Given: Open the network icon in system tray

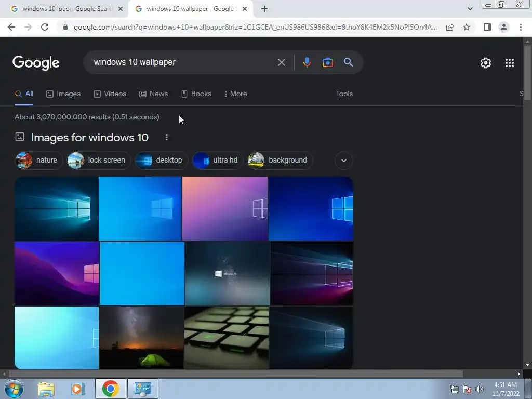Looking at the screenshot, I should (x=454, y=389).
